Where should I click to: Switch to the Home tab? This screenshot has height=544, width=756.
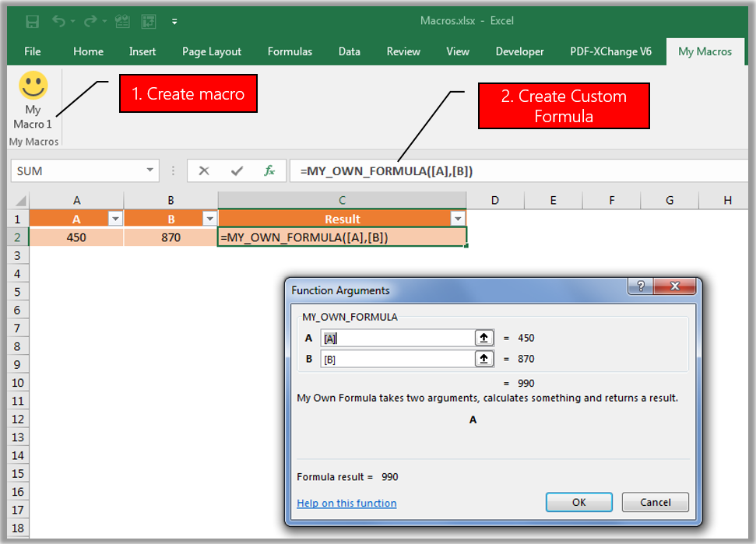88,51
